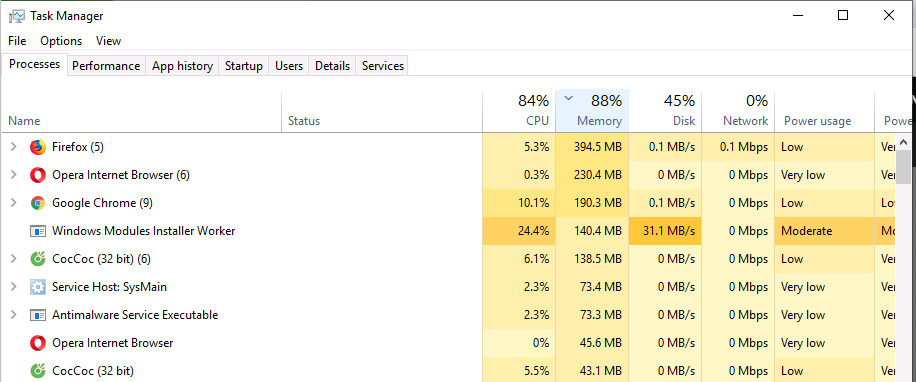Image resolution: width=916 pixels, height=382 pixels.
Task: Select the Processes tab
Action: [34, 64]
